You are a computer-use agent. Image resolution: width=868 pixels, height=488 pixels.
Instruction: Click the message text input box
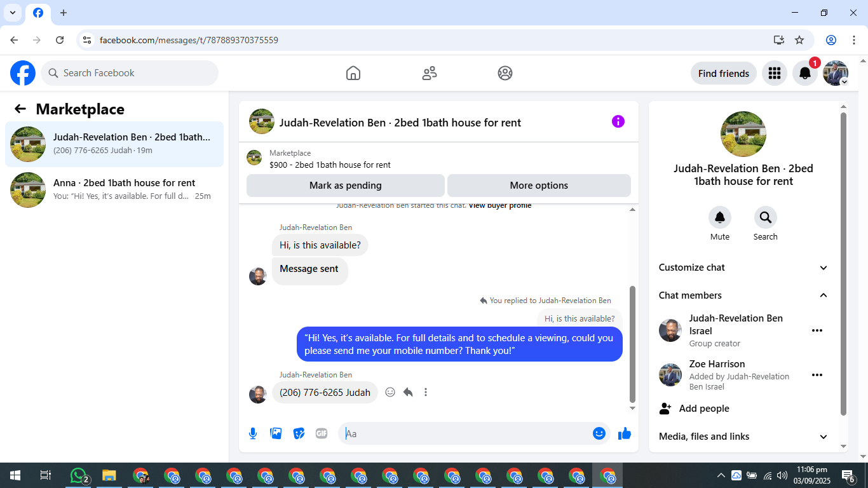coord(466,433)
